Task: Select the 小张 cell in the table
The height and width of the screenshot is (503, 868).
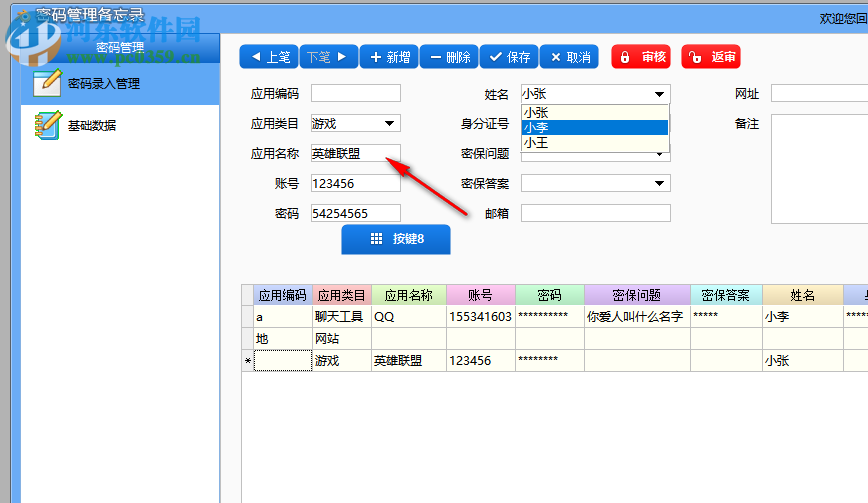Action: pos(802,361)
